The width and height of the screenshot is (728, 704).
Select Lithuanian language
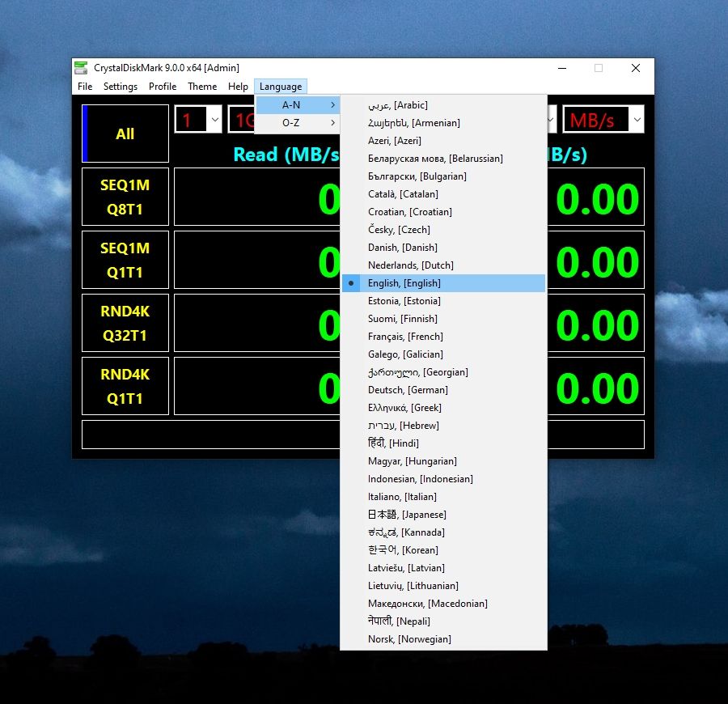(443, 586)
